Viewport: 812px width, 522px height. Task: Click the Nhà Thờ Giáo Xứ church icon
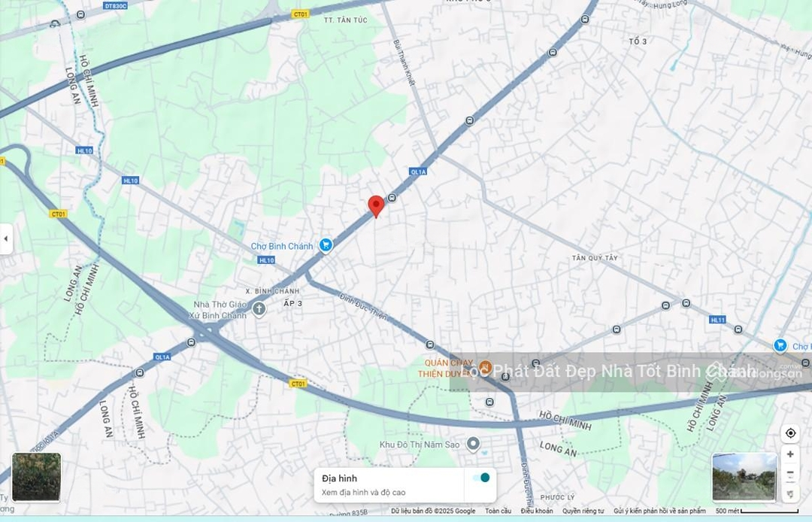(x=259, y=308)
